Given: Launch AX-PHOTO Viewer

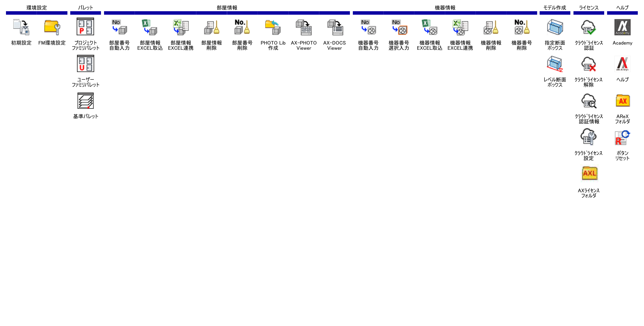Looking at the screenshot, I should coord(304,27).
